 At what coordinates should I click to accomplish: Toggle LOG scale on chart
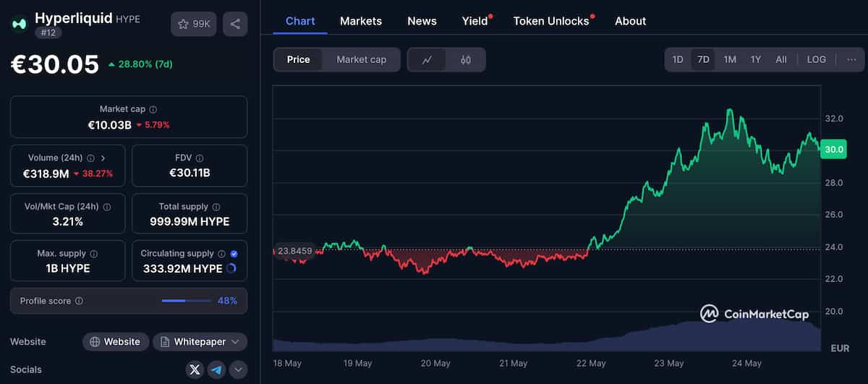pyautogui.click(x=816, y=59)
